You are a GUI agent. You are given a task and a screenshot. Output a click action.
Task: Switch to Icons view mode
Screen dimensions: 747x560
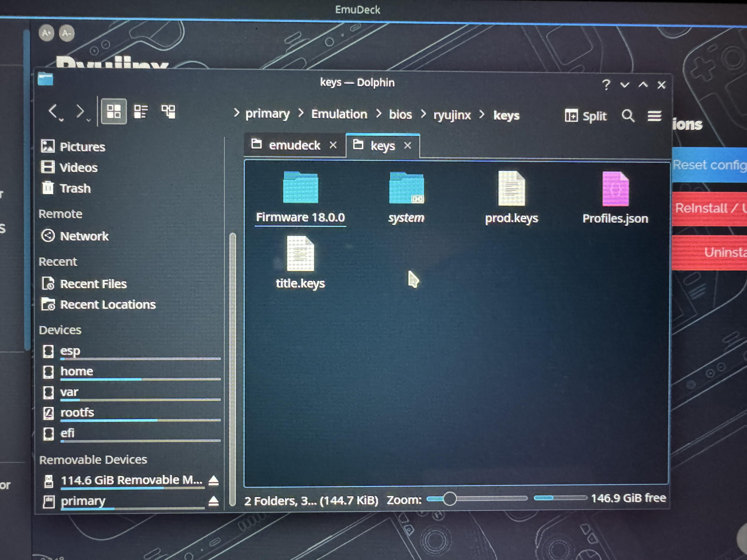click(114, 111)
